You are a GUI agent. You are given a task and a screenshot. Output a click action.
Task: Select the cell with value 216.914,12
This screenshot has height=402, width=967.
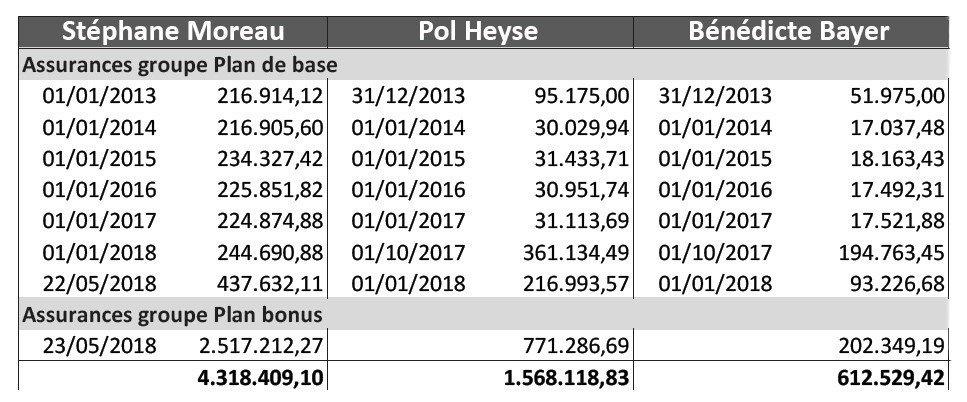click(x=270, y=96)
